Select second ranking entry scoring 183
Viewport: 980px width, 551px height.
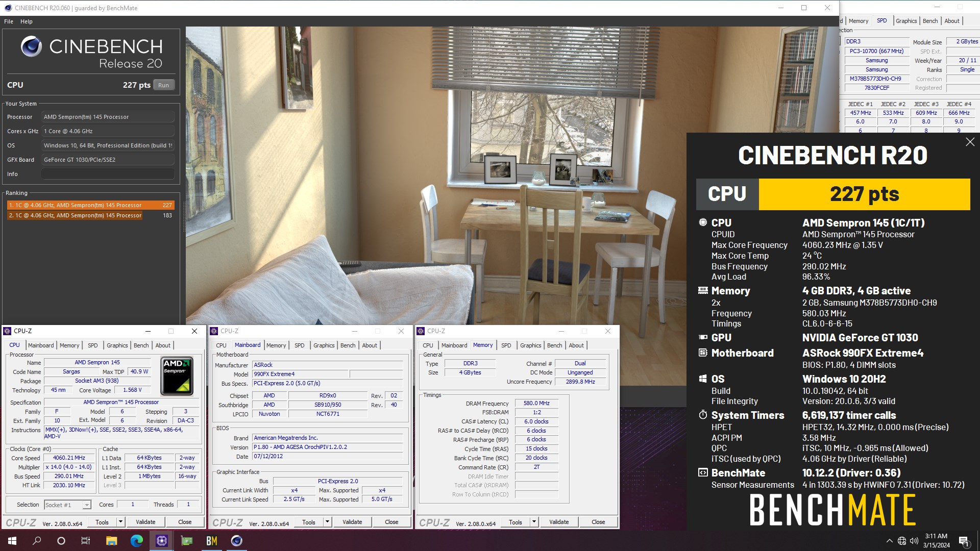tap(90, 215)
